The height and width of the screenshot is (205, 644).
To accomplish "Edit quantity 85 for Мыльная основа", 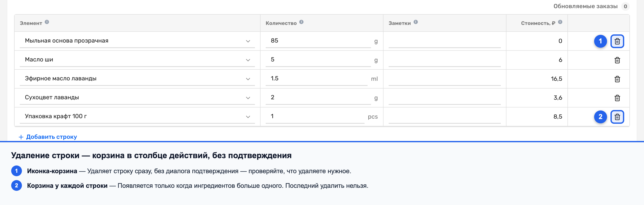I will coord(318,41).
